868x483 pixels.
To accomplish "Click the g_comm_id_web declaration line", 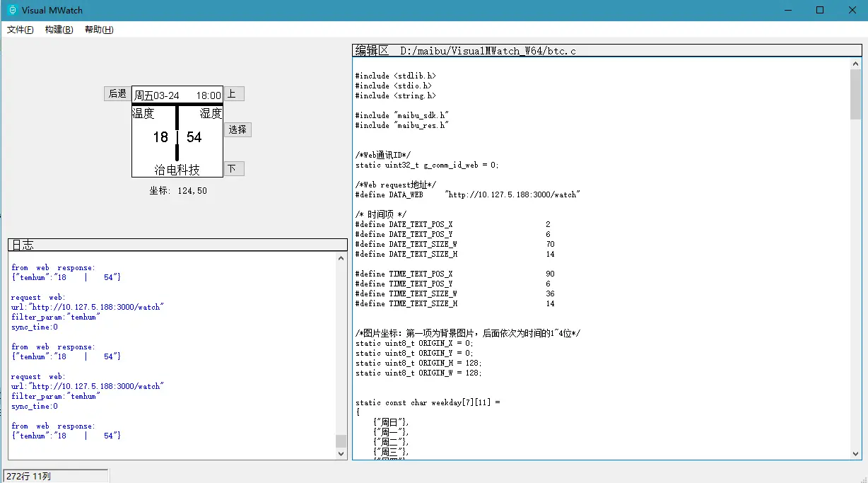I will click(427, 165).
